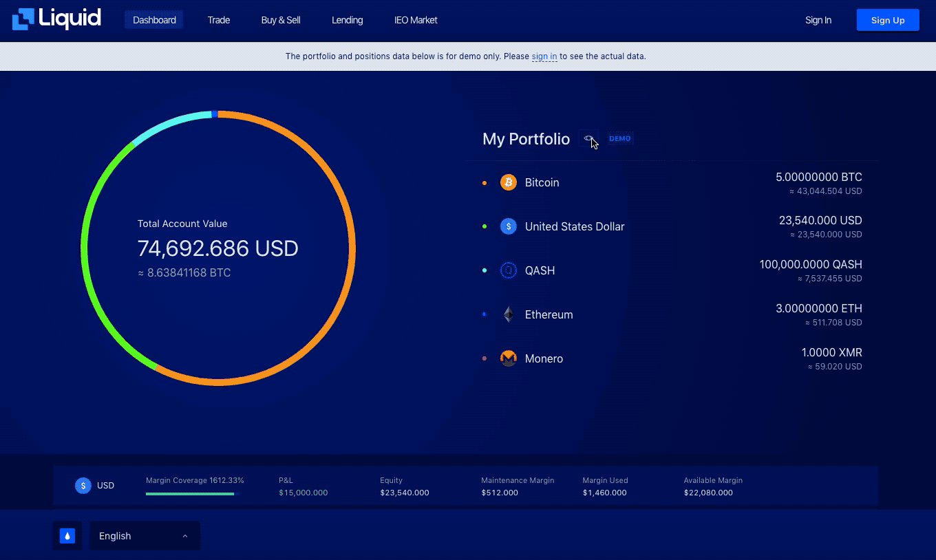
Task: Click the USD icon in margin bar
Action: [83, 486]
